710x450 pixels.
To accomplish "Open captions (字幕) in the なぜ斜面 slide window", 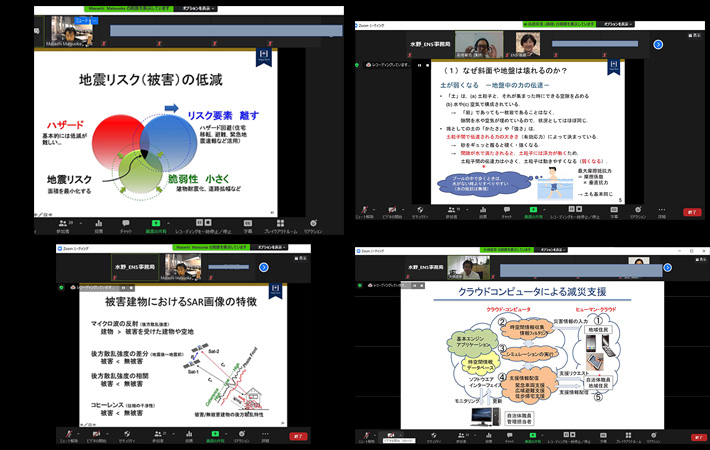I will 614,212.
